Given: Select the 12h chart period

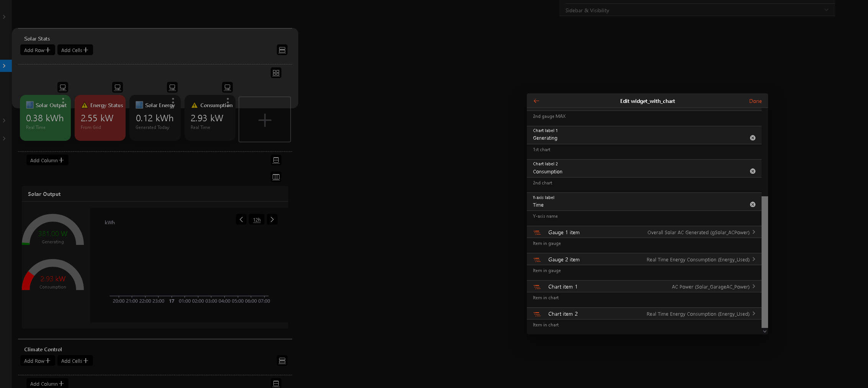Looking at the screenshot, I should [x=257, y=220].
